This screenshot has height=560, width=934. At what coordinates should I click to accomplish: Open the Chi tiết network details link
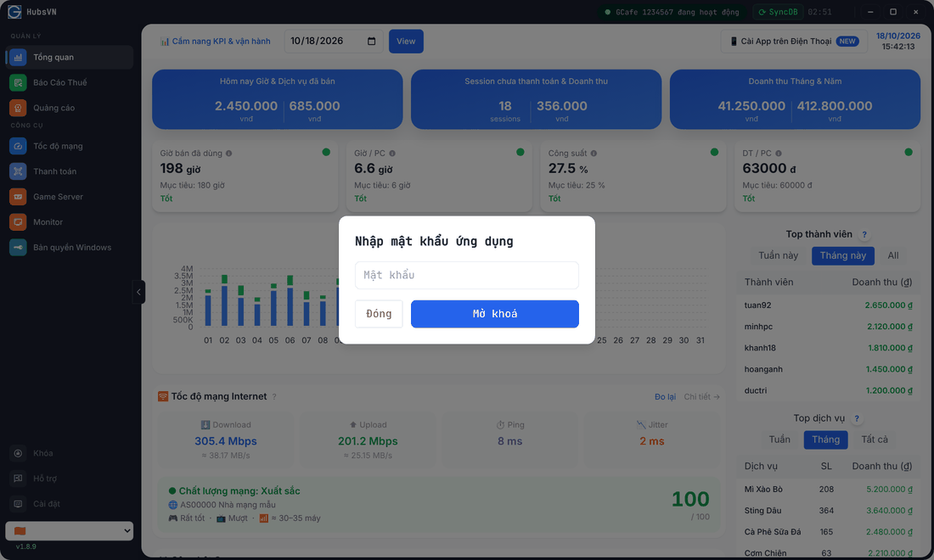701,396
